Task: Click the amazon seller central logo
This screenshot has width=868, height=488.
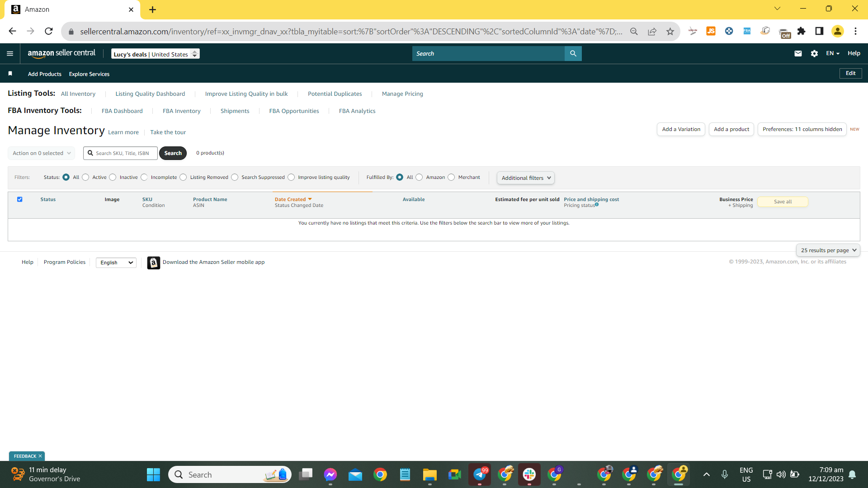Action: [61, 53]
